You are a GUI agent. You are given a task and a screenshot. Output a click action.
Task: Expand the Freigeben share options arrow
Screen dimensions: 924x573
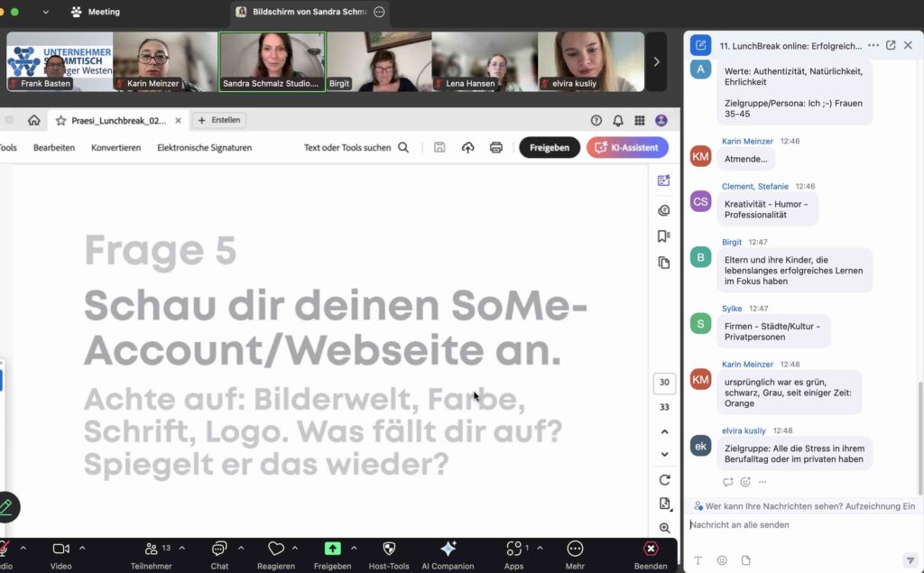point(354,549)
